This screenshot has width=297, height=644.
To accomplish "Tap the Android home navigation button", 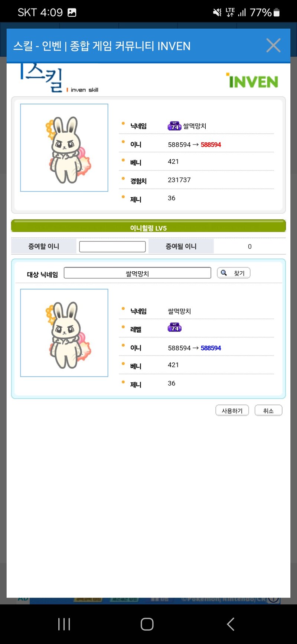I will coord(147,624).
